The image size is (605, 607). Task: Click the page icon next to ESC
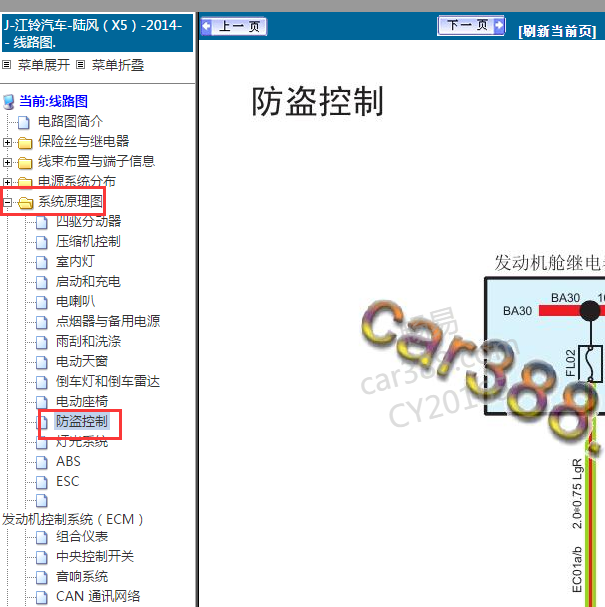click(42, 482)
